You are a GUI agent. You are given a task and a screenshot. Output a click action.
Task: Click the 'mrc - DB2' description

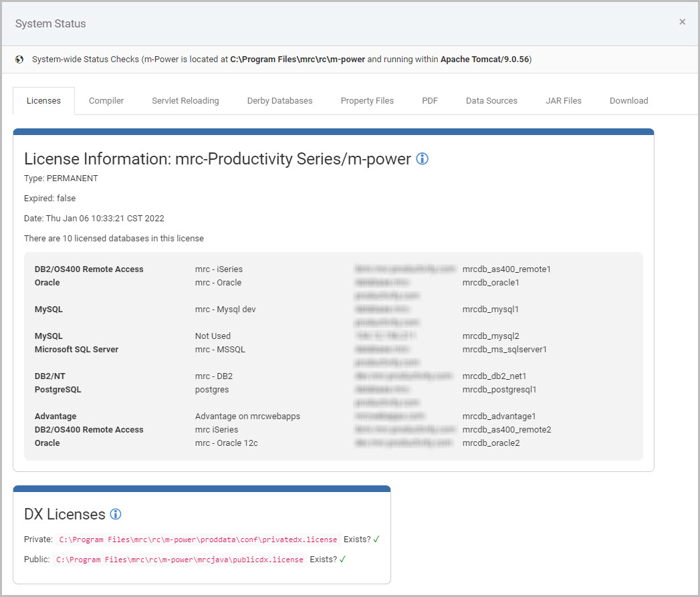coord(214,376)
